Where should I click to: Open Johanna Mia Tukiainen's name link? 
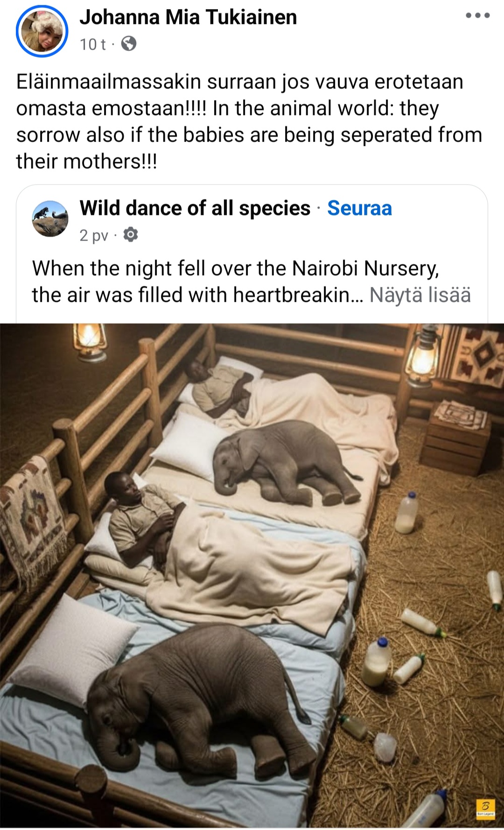tap(188, 17)
